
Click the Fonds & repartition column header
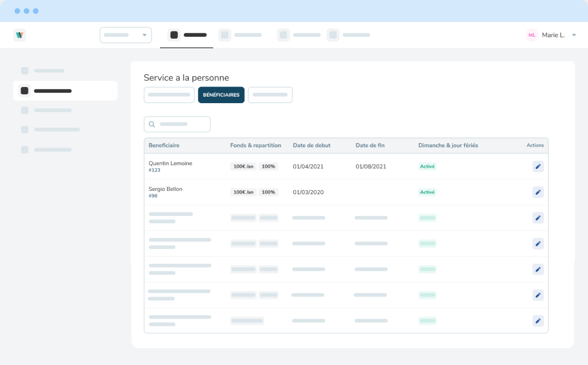(x=255, y=145)
